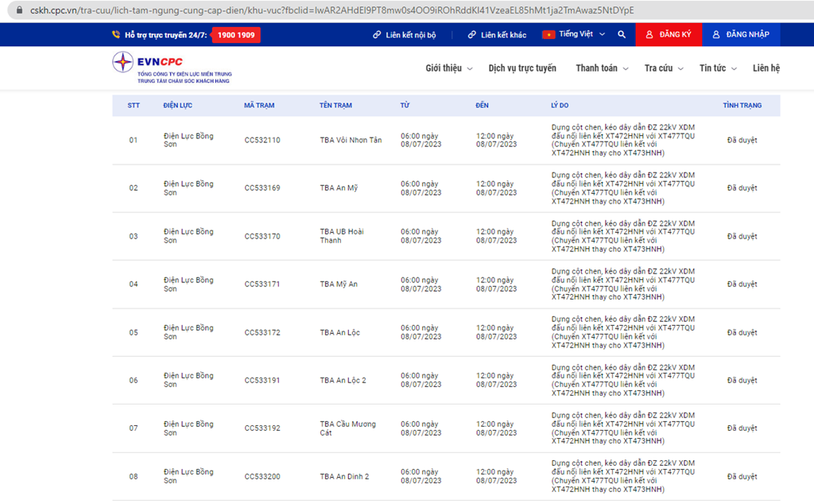814x504 pixels.
Task: Expand the Giới thiệu menu
Action: [x=448, y=68]
